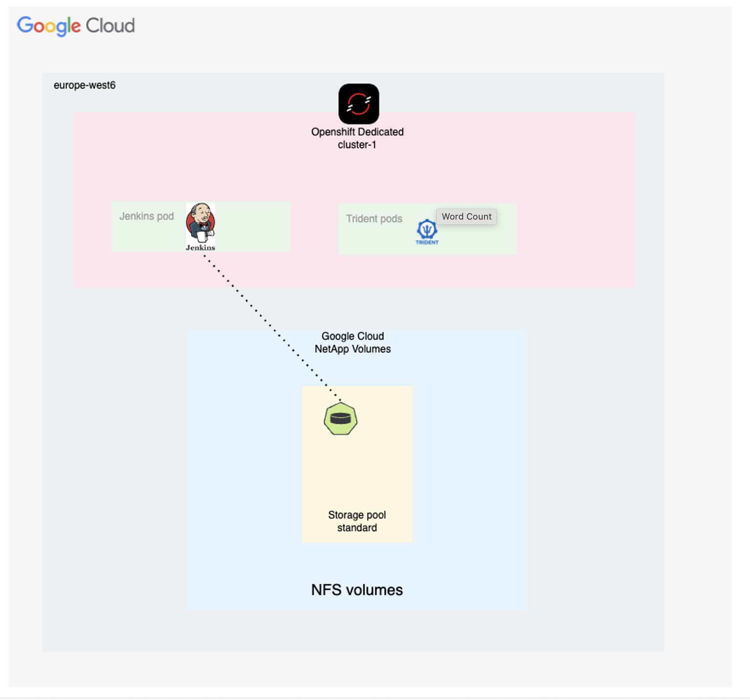Click the Word Count tooltip button
750x700 pixels.
tap(466, 216)
